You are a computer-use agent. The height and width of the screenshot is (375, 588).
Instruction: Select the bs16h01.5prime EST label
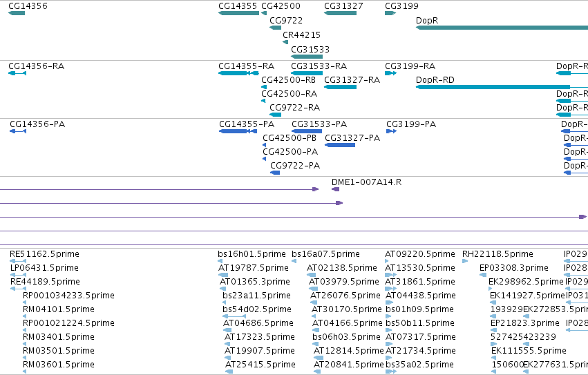click(252, 254)
